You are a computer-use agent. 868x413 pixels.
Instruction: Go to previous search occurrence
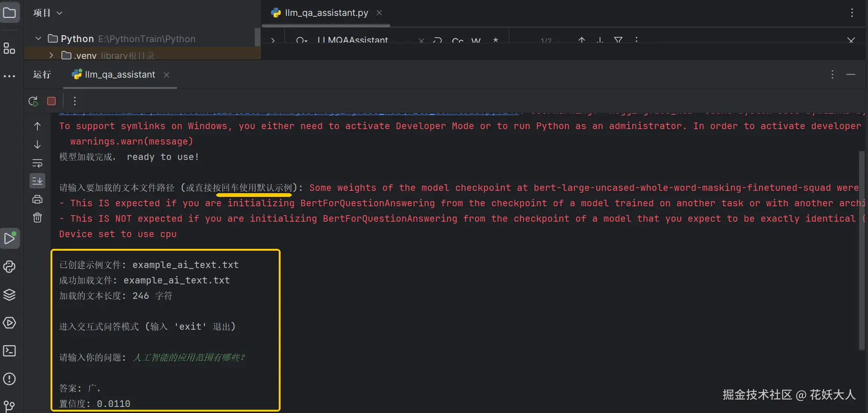(581, 41)
